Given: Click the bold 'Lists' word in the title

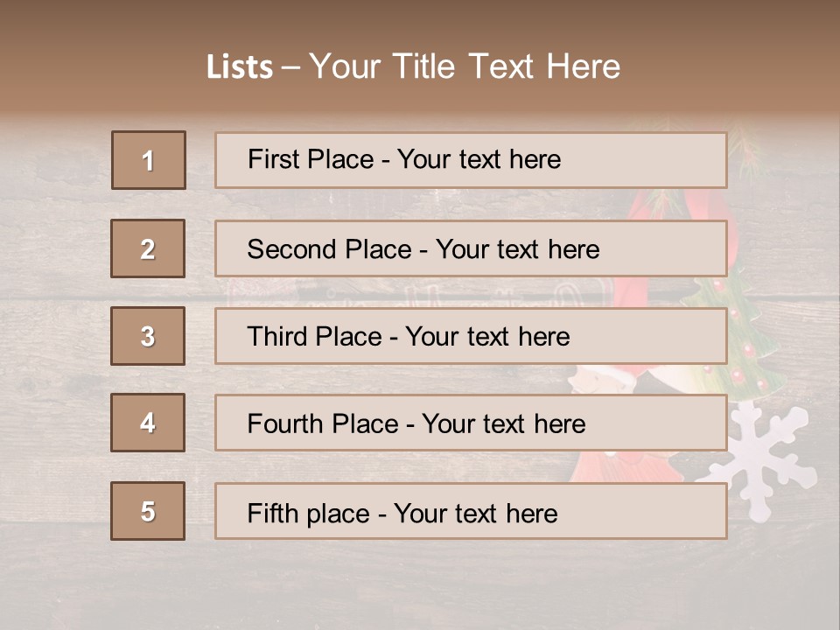Looking at the screenshot, I should (x=239, y=67).
